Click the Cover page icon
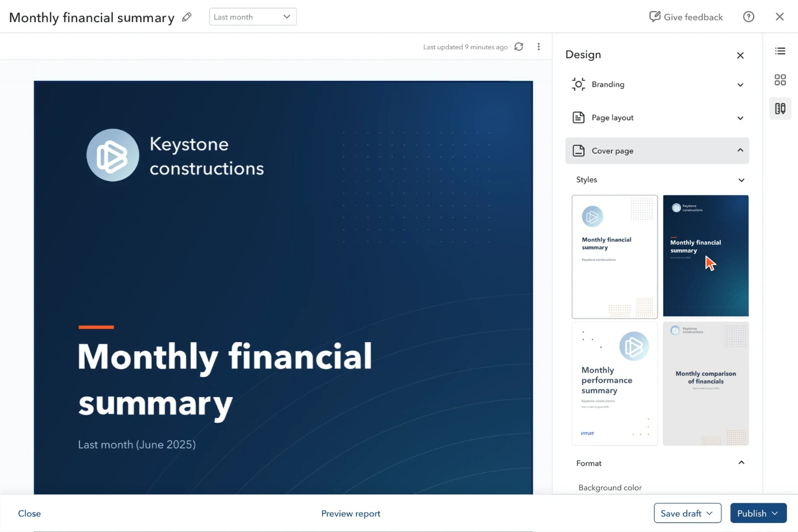This screenshot has height=532, width=798. click(x=579, y=151)
